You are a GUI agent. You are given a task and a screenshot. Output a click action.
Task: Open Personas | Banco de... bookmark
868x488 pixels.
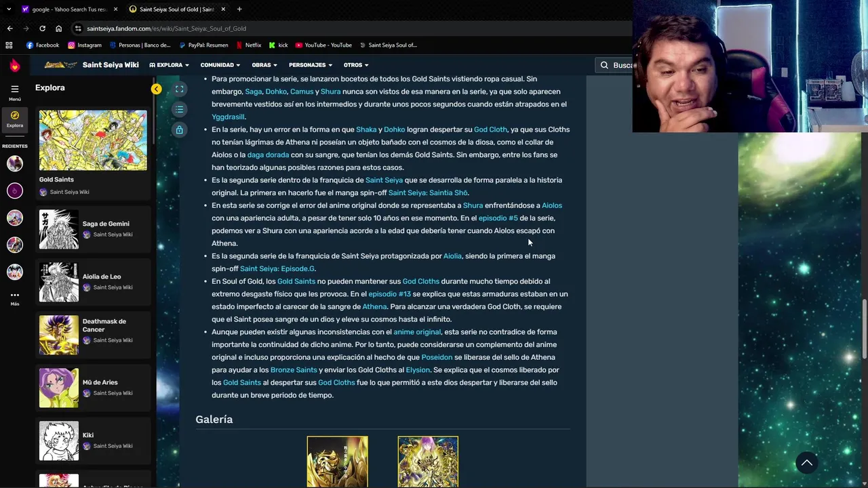tap(140, 45)
